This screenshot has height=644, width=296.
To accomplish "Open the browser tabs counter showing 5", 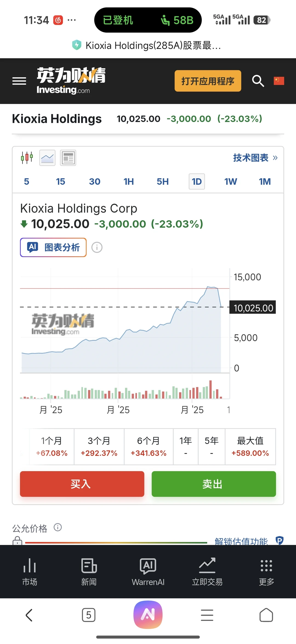I will click(x=89, y=615).
